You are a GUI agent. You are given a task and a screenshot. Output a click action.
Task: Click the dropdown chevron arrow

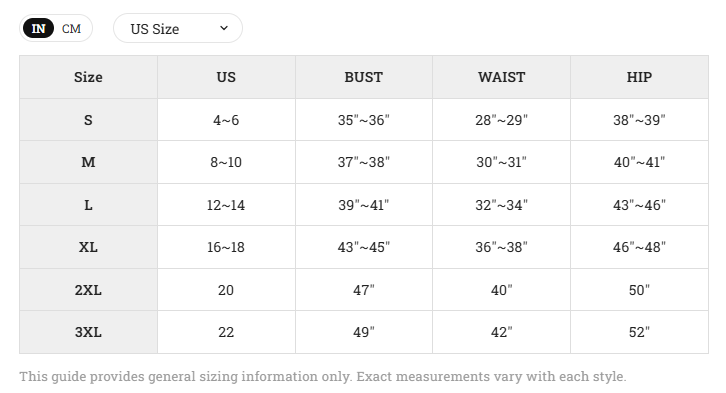[224, 28]
